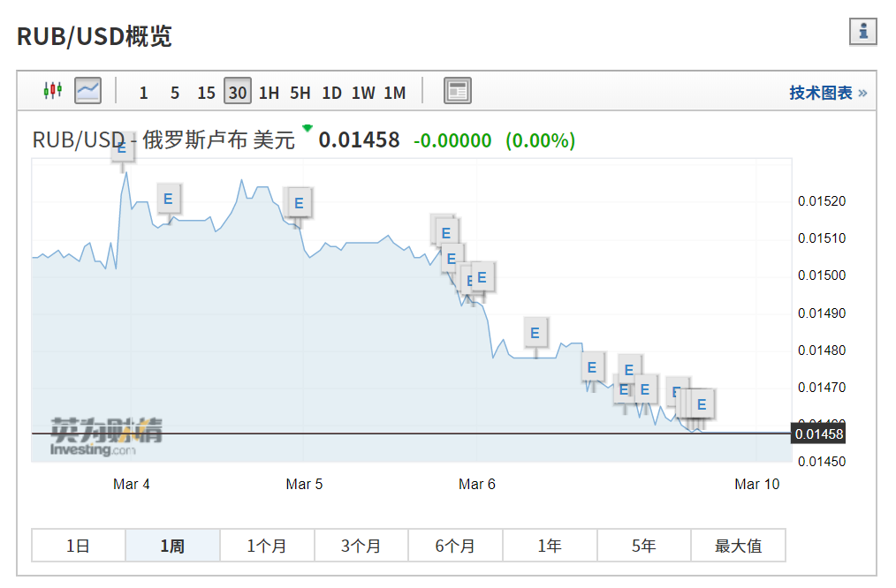Open the news table layout icon
Screen dimensions: 896x588
pos(458,91)
